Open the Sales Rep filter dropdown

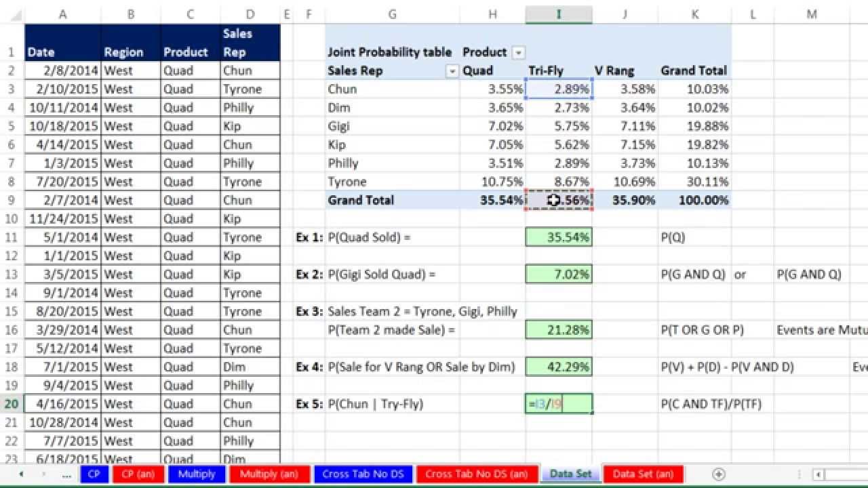point(452,70)
